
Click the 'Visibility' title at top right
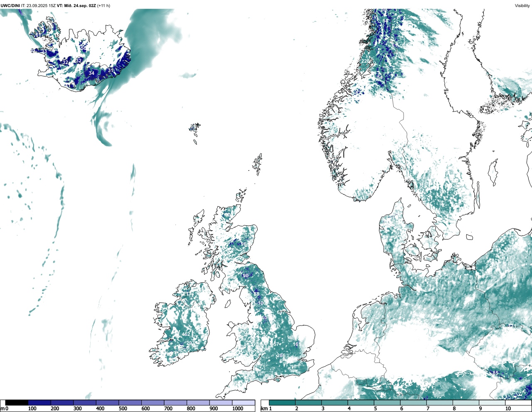coord(522,5)
